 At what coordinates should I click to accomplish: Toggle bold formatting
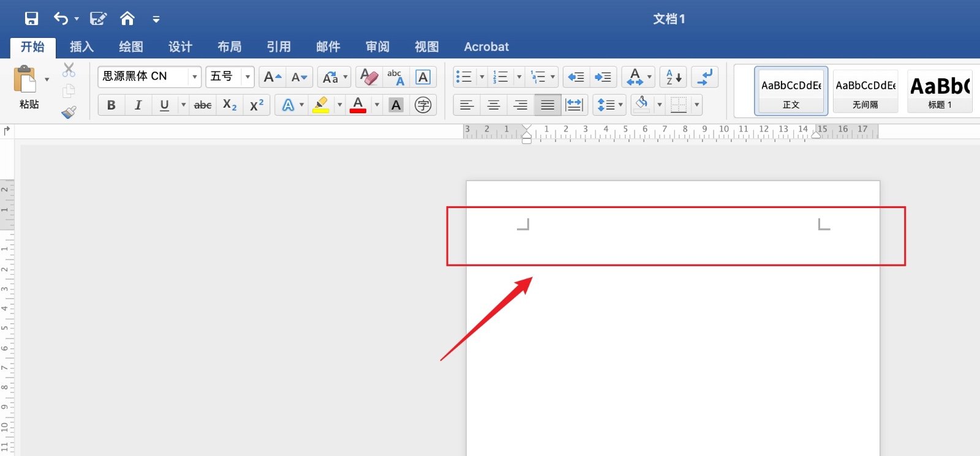[x=111, y=105]
